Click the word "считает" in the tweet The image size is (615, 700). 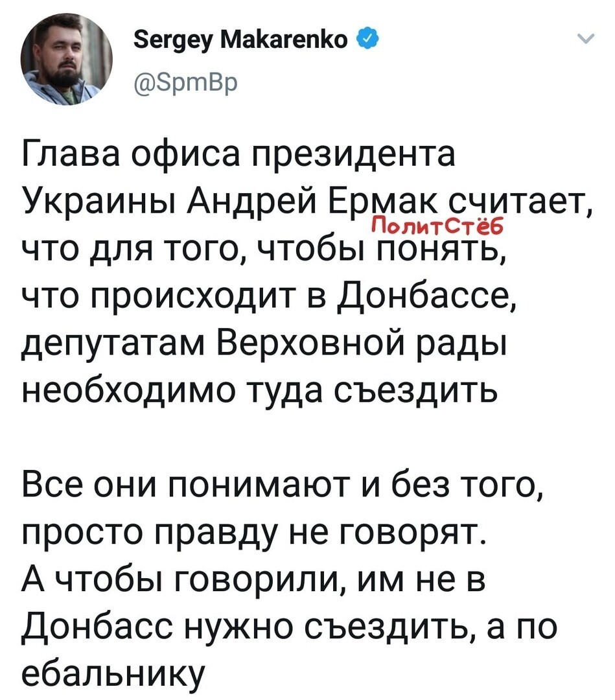521,203
